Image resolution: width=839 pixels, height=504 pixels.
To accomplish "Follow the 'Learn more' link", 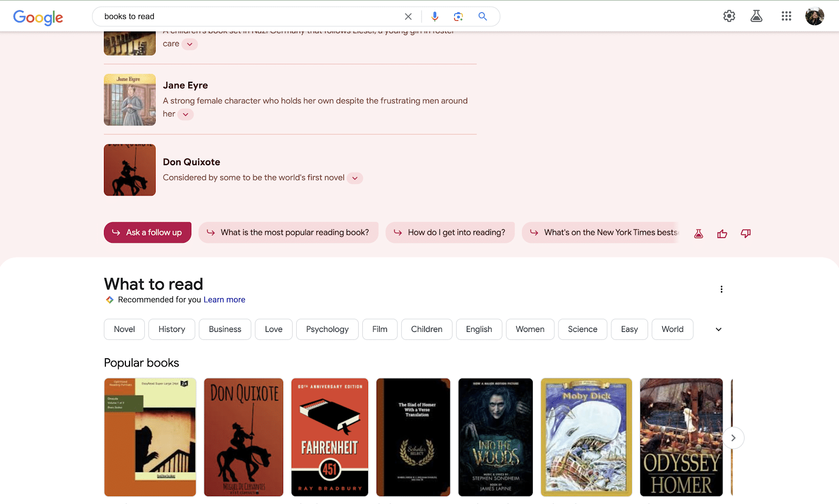I will coord(224,300).
